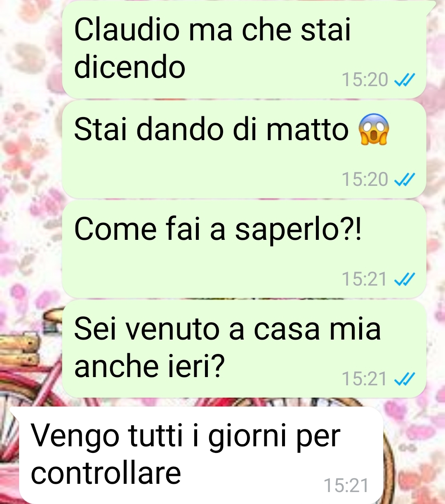Tap read receipt ticks on 'Come fai a saperlo?!'

tap(404, 280)
